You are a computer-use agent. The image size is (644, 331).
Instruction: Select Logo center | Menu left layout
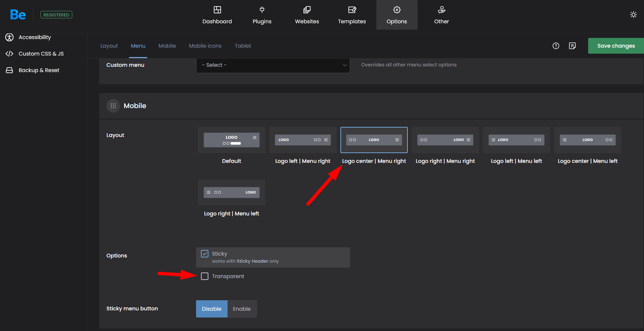click(x=588, y=140)
